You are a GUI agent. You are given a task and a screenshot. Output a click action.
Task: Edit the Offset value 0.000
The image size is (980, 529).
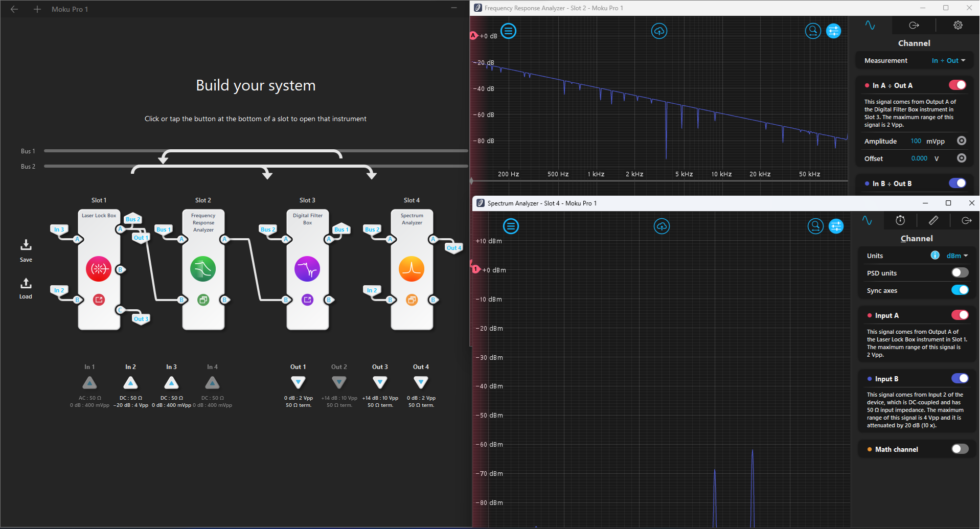[x=919, y=158]
